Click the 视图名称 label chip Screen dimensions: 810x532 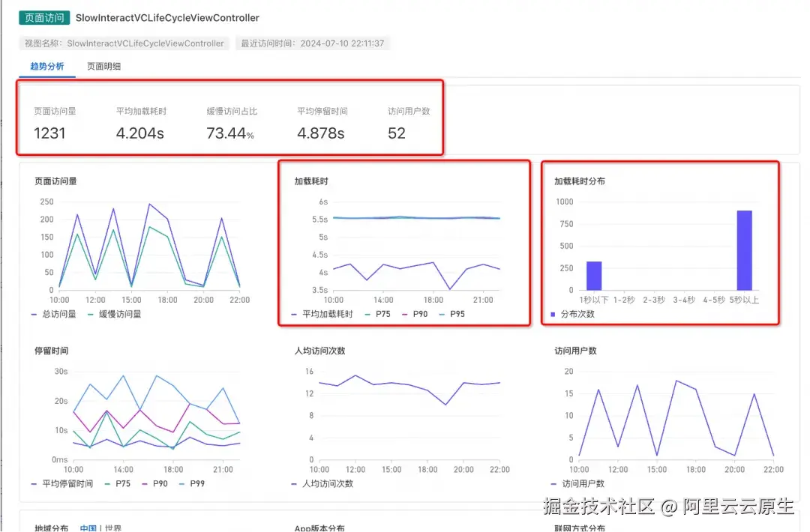pyautogui.click(x=124, y=43)
